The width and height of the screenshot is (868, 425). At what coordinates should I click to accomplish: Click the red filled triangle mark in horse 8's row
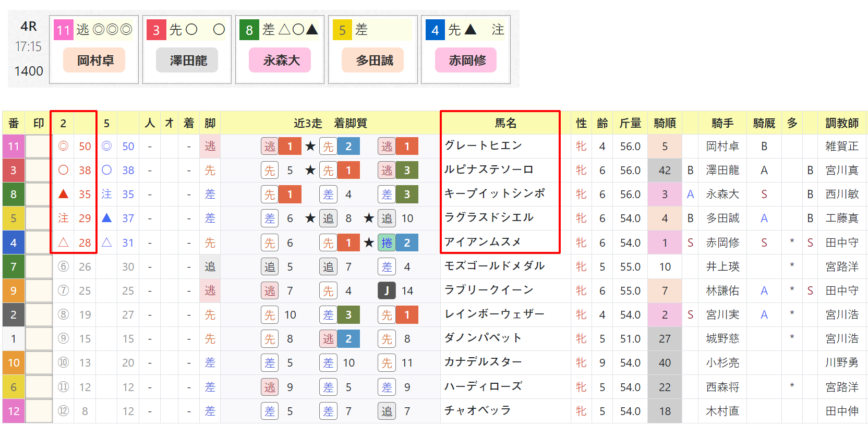pyautogui.click(x=63, y=194)
